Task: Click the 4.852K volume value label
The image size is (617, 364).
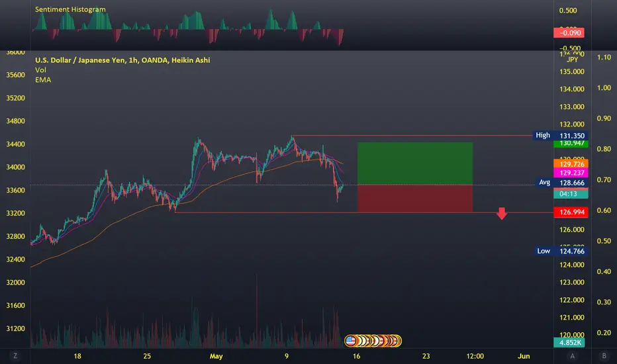Action: (569, 342)
